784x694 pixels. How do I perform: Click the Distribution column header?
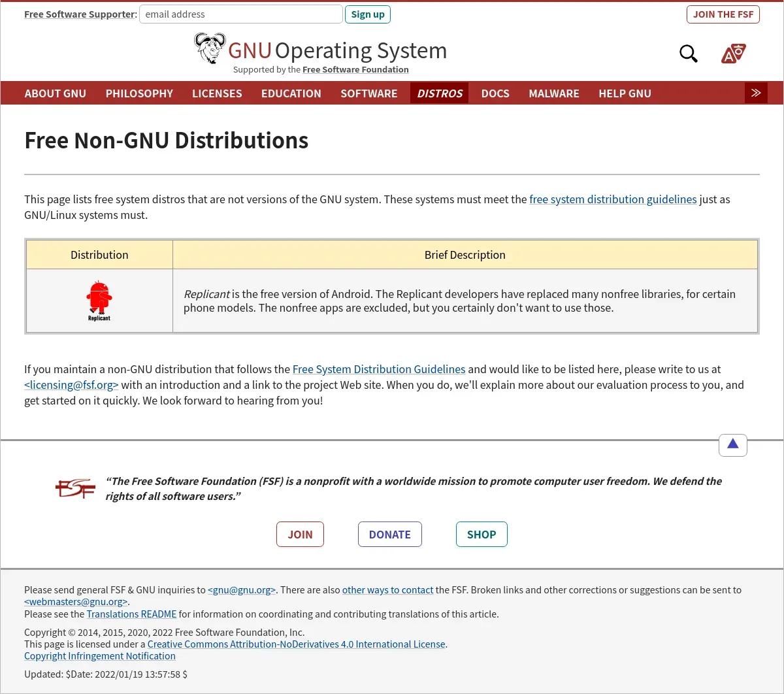tap(99, 255)
